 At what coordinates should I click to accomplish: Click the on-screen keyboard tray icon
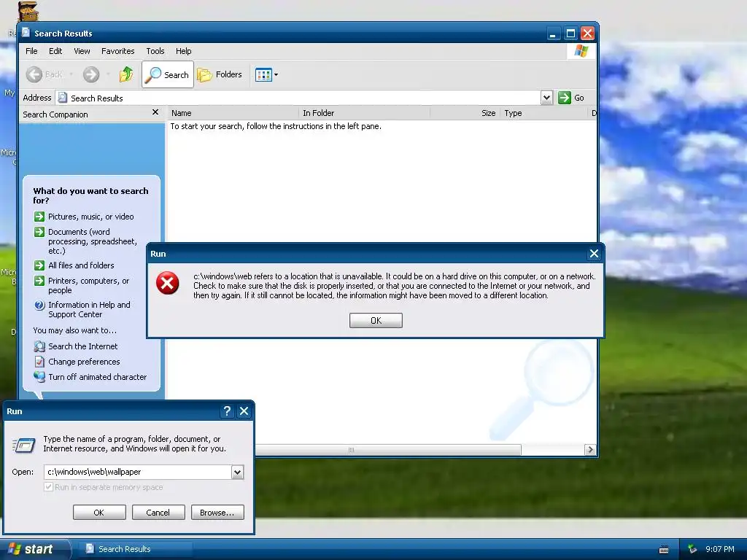[664, 550]
